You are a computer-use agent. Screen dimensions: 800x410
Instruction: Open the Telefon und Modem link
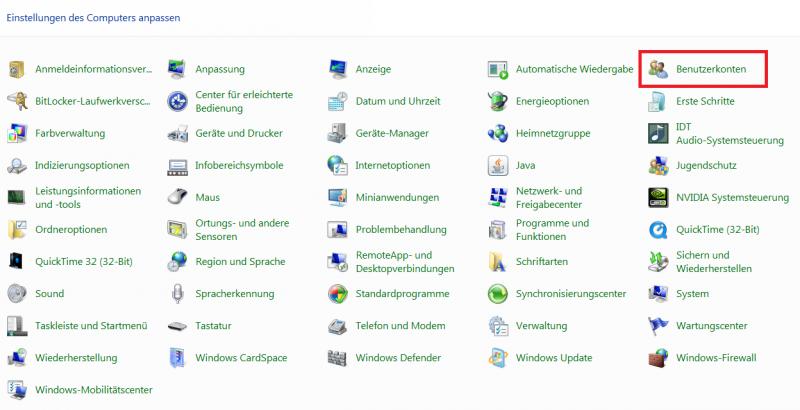pos(401,325)
